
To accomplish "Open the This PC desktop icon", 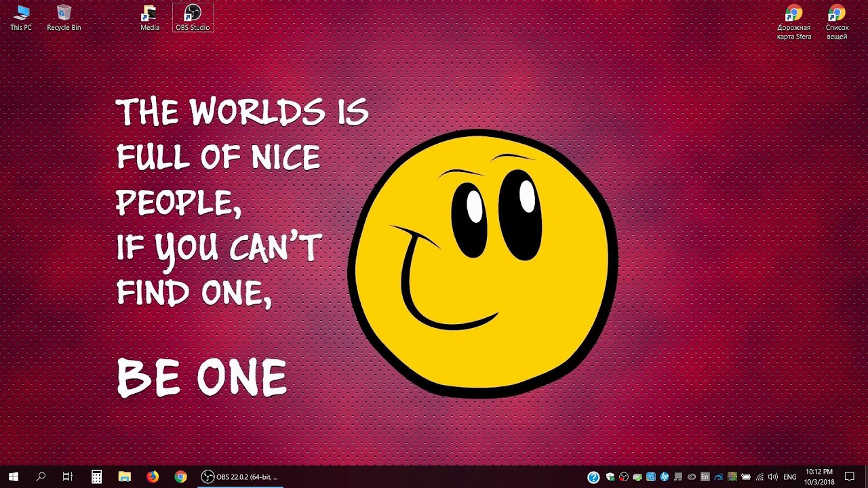I will pos(21,18).
